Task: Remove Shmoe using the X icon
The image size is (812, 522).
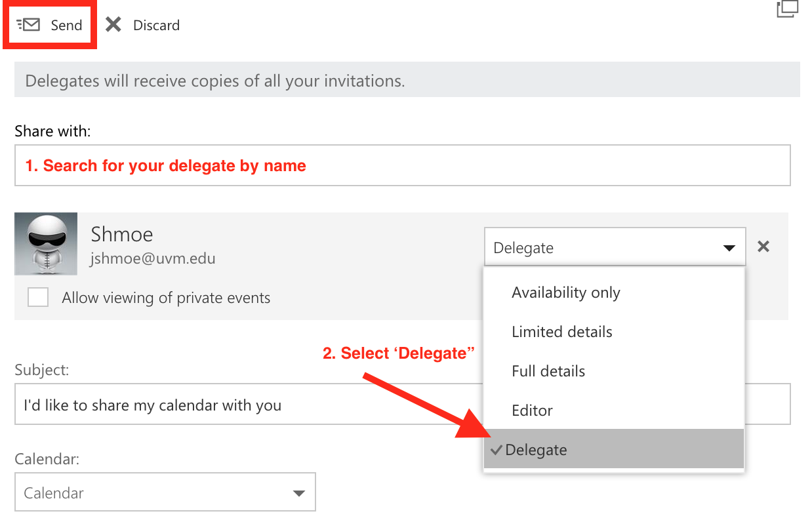Action: coord(763,247)
